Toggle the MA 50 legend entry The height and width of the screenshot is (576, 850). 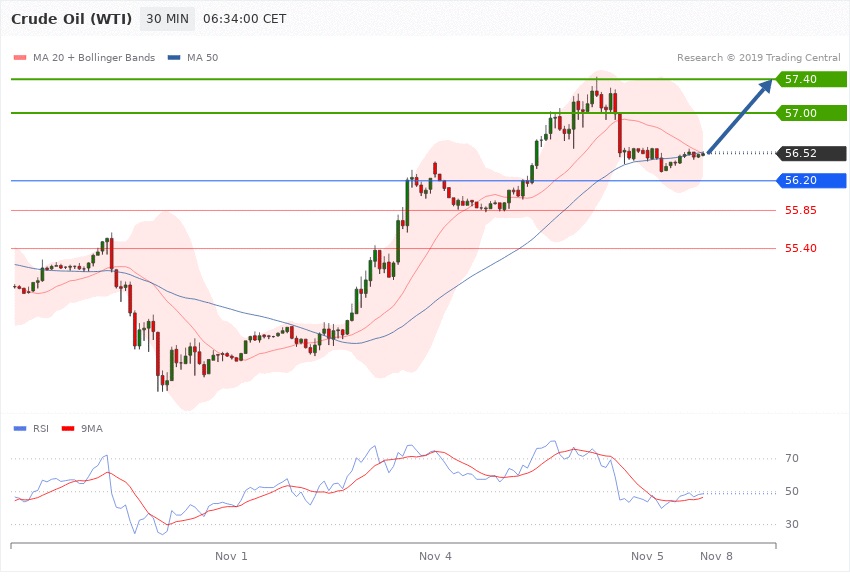[202, 58]
